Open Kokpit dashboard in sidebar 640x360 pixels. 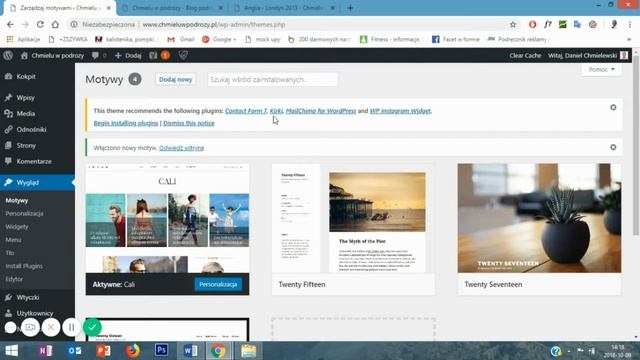26,76
